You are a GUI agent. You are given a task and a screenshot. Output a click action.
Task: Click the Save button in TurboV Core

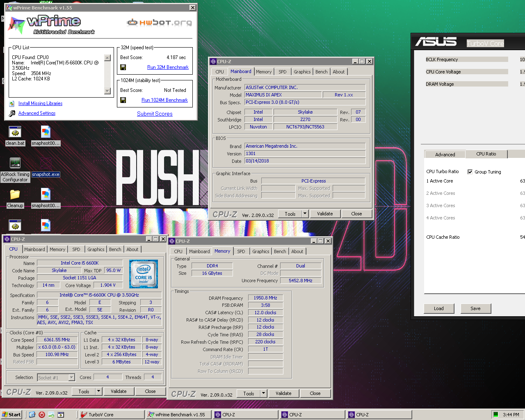[x=475, y=308]
